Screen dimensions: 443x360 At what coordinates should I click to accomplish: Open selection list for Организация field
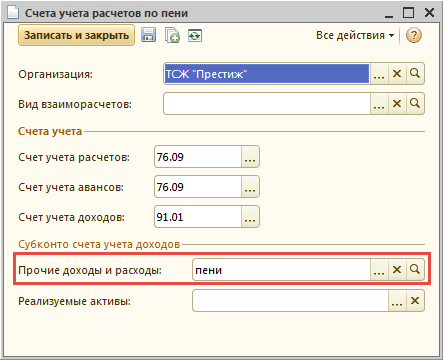coord(379,73)
